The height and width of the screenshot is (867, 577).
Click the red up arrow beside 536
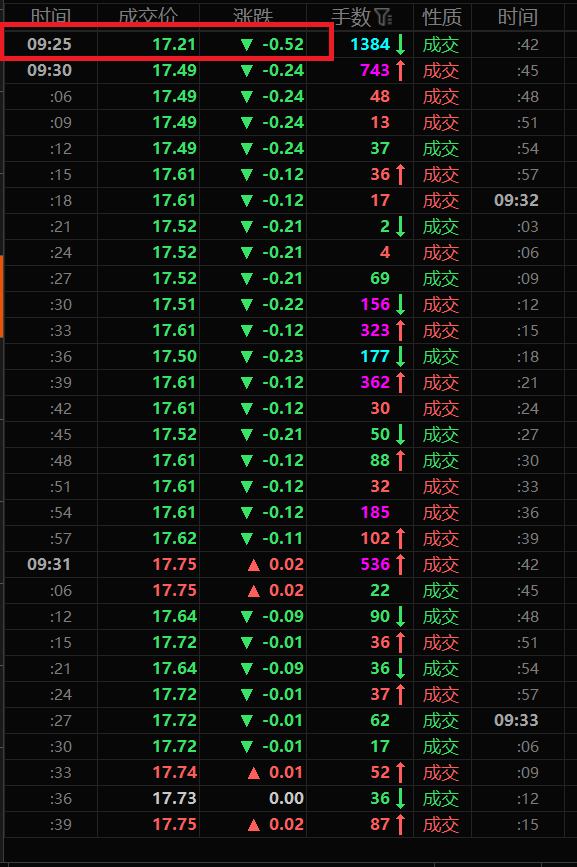(401, 565)
